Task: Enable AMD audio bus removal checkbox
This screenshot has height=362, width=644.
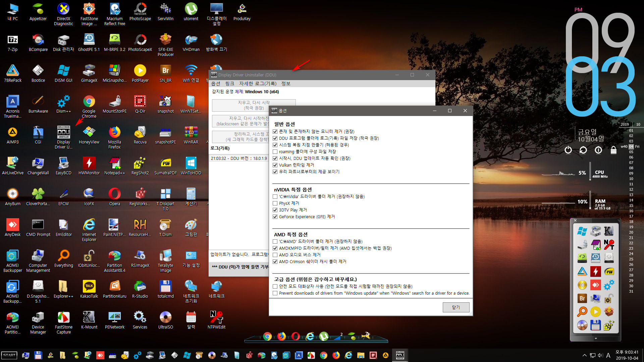Action: coord(275,255)
